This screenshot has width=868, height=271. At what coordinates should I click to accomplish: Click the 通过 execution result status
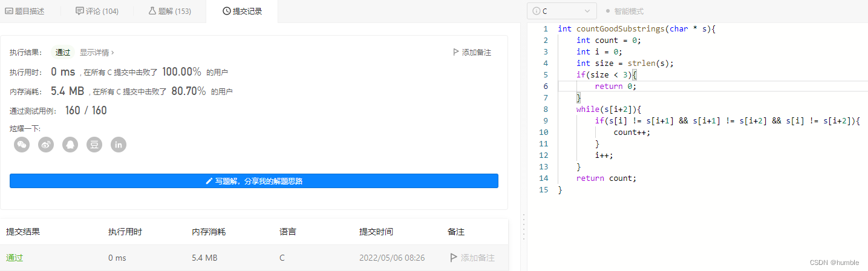pos(63,53)
